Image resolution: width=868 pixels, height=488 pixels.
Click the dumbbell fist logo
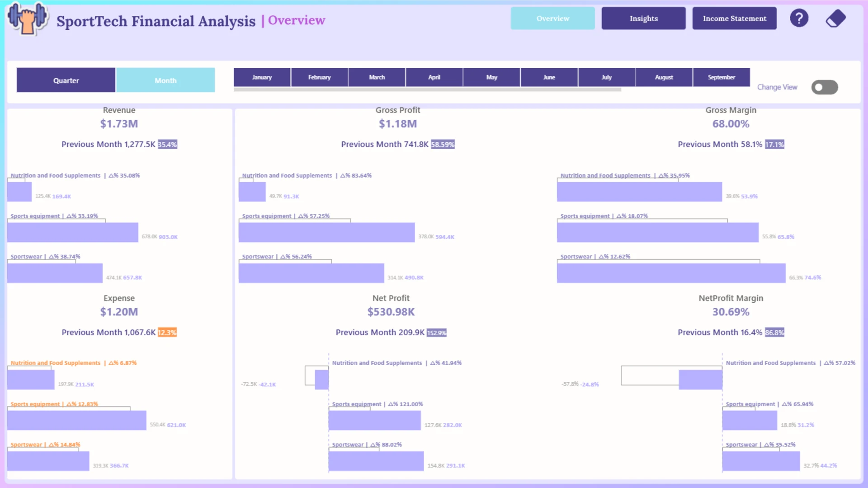tap(28, 19)
